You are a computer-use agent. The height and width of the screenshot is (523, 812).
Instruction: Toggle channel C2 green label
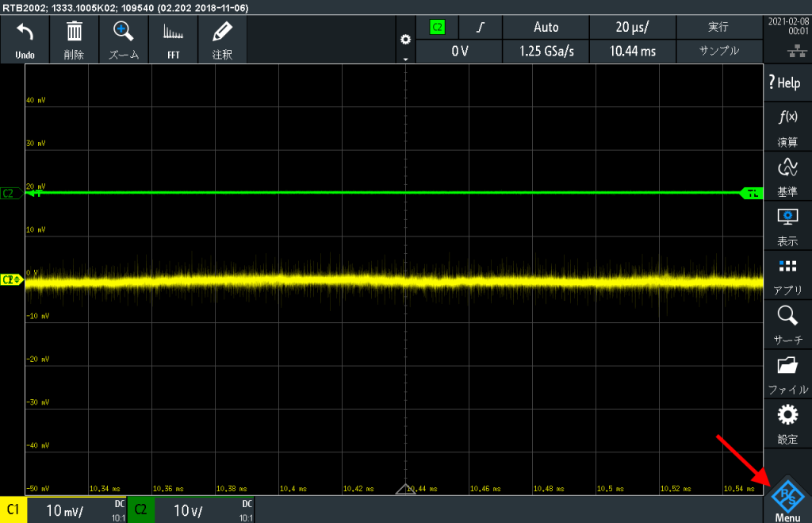pos(140,510)
